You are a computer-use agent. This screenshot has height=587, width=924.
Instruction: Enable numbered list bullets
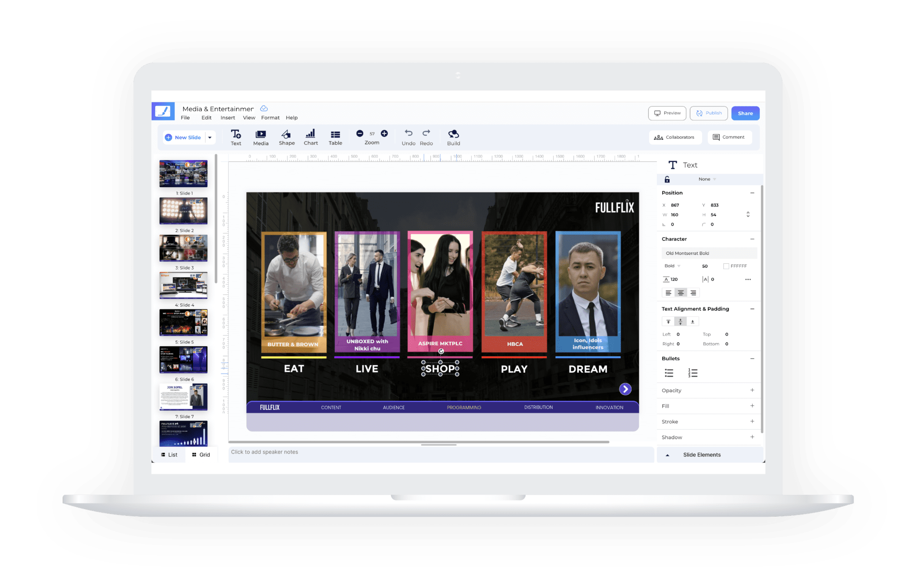click(x=693, y=373)
